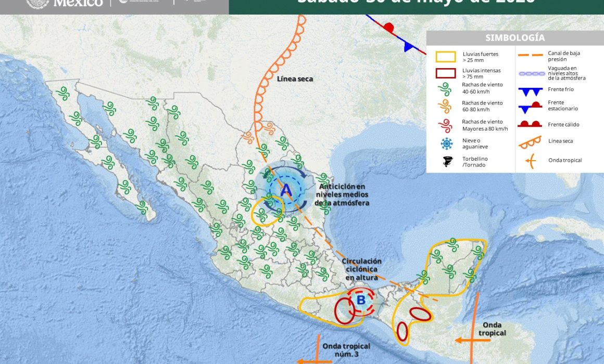The width and height of the screenshot is (604, 364).
Task: Click the black Torbellino/Tornado legend icon
Action: [x=448, y=161]
